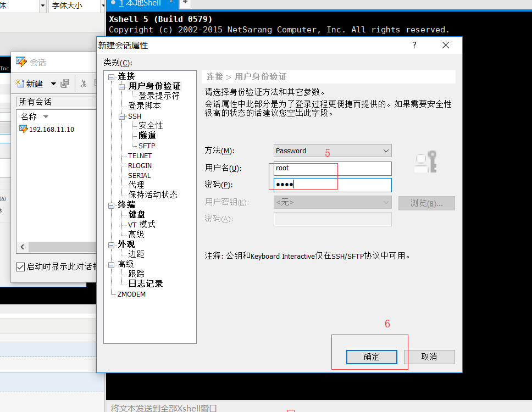Close the 新建会话属性 dialog
The width and height of the screenshot is (532, 412).
pos(446,45)
